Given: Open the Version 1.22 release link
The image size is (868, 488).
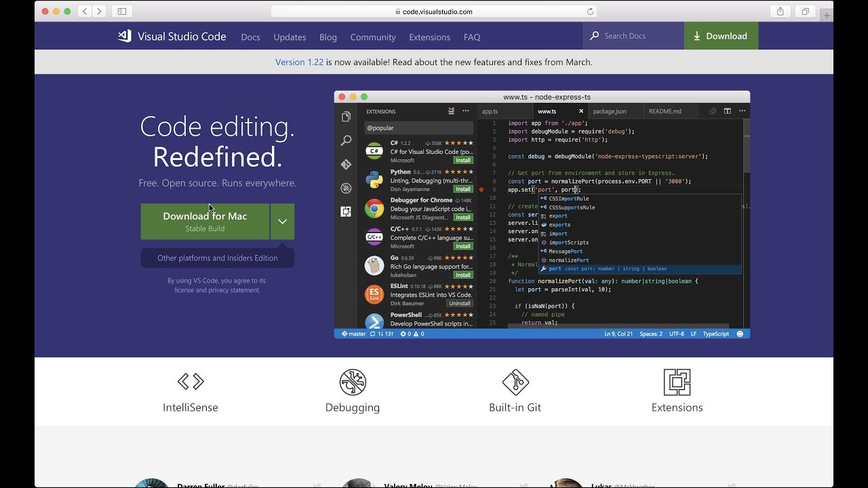Looking at the screenshot, I should (299, 62).
